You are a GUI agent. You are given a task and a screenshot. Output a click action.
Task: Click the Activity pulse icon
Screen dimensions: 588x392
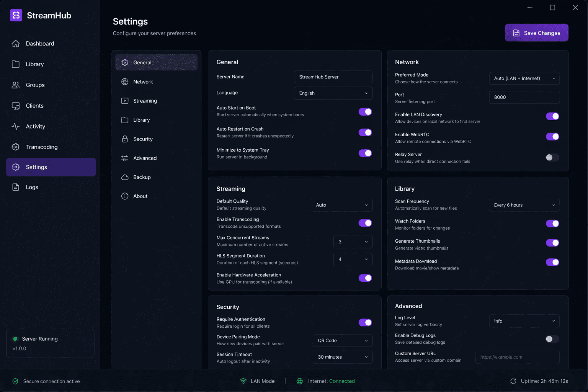pos(16,126)
